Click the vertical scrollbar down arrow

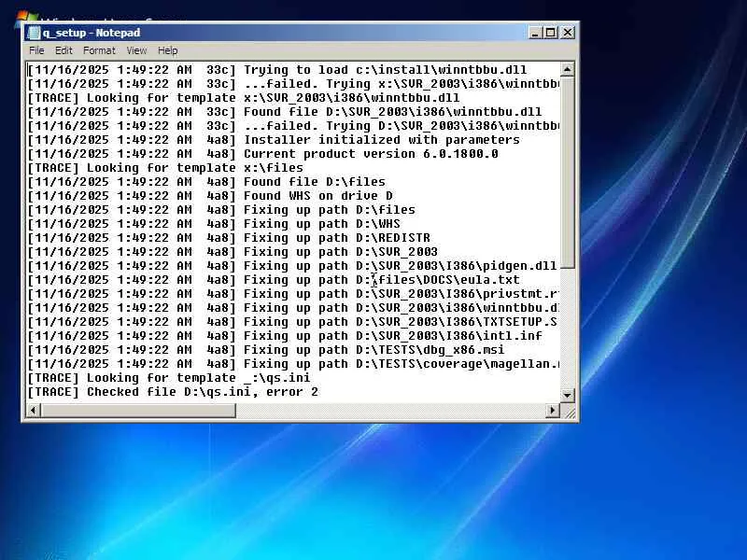pyautogui.click(x=567, y=395)
